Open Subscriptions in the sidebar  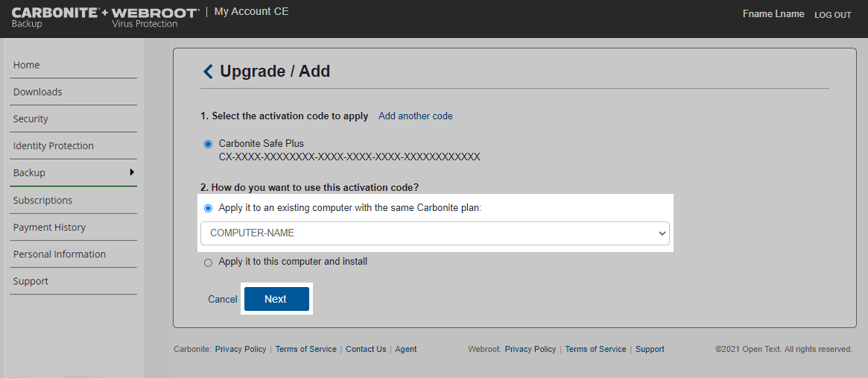tap(74, 201)
